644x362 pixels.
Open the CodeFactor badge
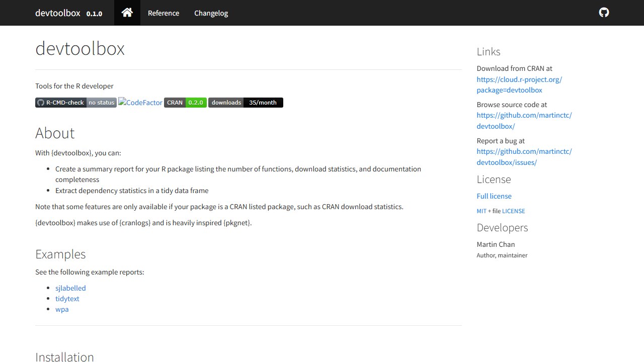click(140, 103)
